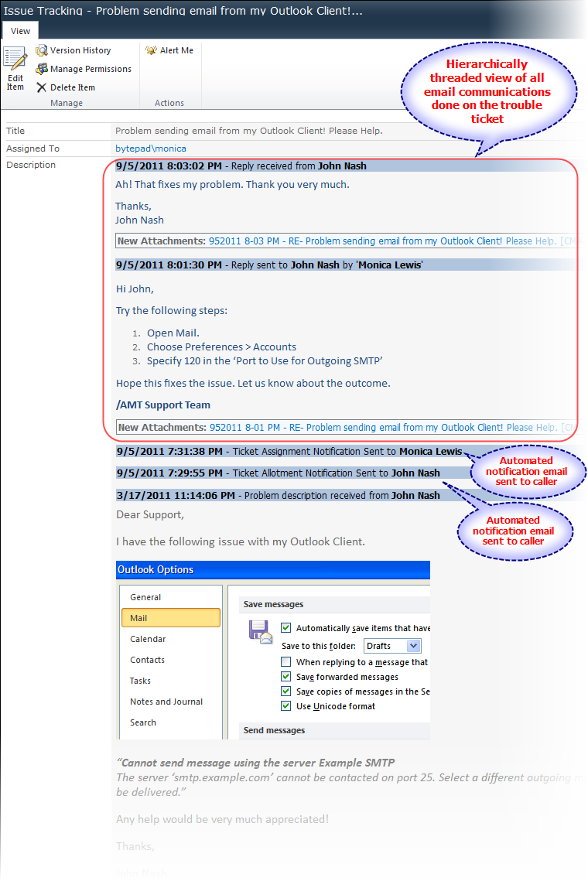Viewport: 588px width, 881px height.
Task: Click the Edit Item icon
Action: tap(15, 59)
